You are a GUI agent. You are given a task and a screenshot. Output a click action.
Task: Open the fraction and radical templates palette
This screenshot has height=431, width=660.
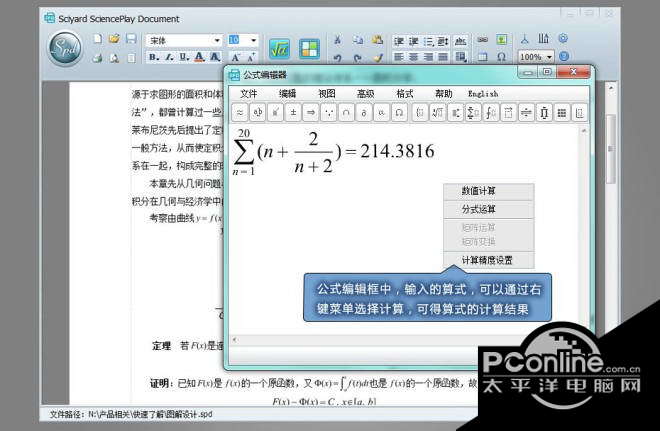tap(437, 113)
